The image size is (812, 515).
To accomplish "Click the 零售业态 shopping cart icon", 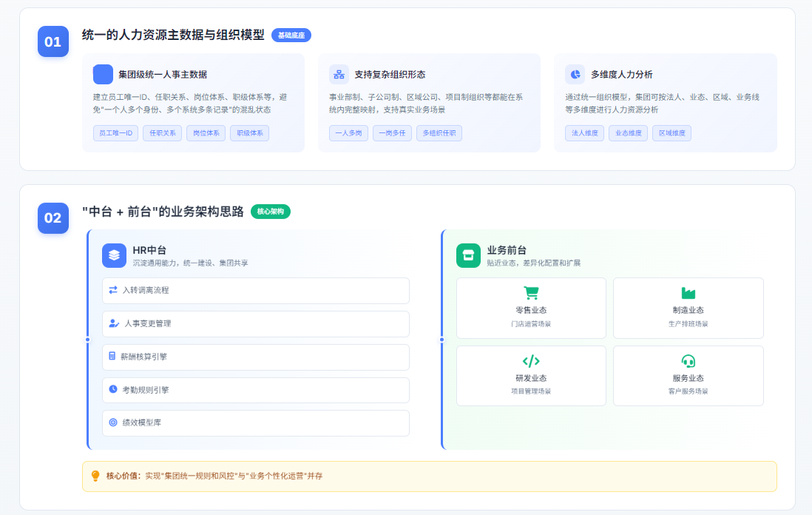I will [531, 293].
